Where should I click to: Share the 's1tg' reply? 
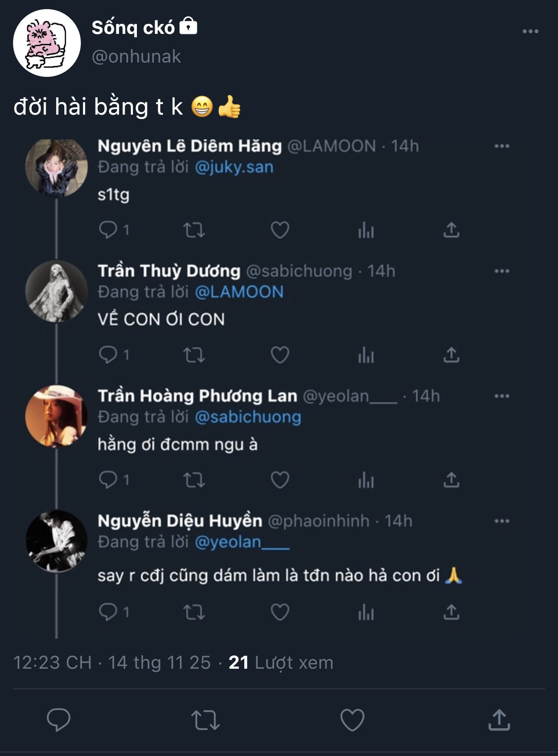pyautogui.click(x=452, y=230)
